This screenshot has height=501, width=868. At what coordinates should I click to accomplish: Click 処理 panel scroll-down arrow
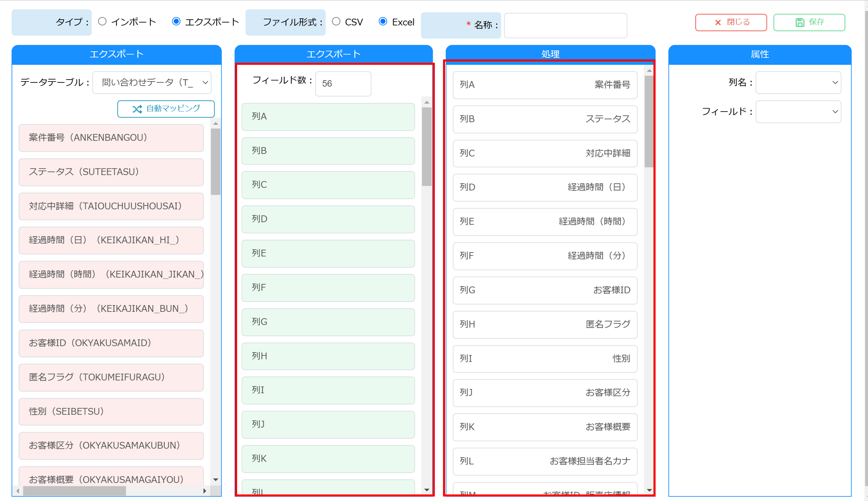tap(649, 490)
